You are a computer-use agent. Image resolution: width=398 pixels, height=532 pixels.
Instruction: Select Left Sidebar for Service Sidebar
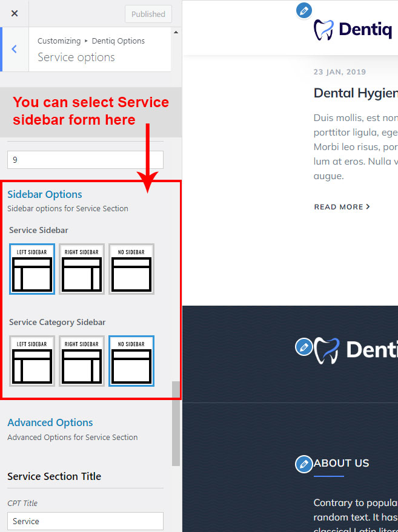tap(32, 269)
